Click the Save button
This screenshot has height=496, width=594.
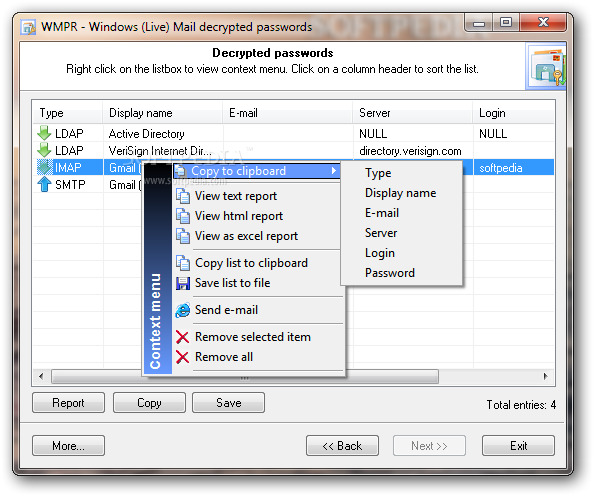point(228,402)
